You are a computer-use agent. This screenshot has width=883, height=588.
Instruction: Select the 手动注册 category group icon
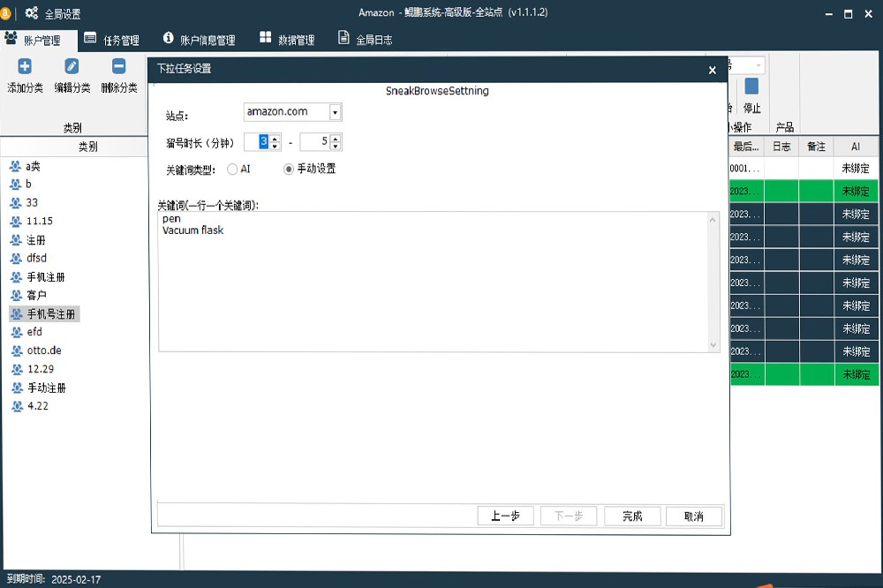click(18, 388)
